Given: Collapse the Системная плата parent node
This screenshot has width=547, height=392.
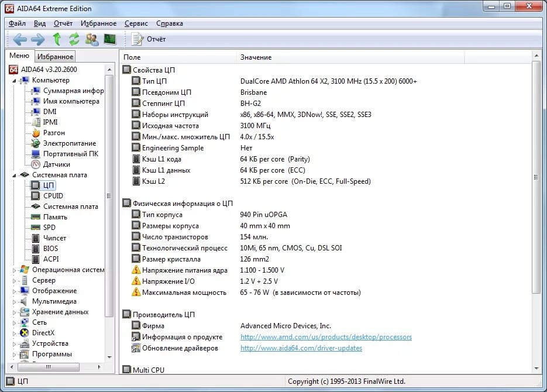Looking at the screenshot, I should click(14, 175).
